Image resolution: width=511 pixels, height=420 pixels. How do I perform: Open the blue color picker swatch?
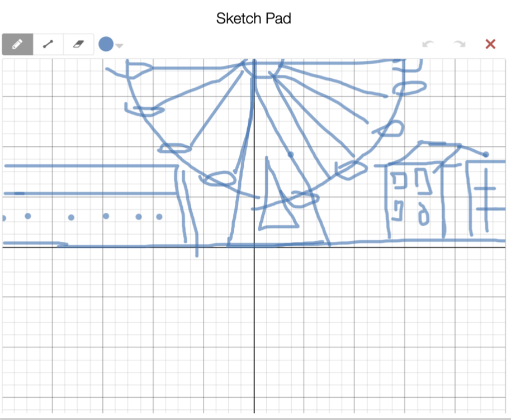coord(106,44)
